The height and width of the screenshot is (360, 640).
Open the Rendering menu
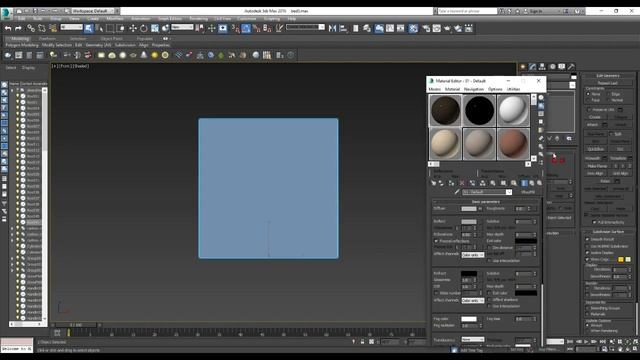[198, 19]
